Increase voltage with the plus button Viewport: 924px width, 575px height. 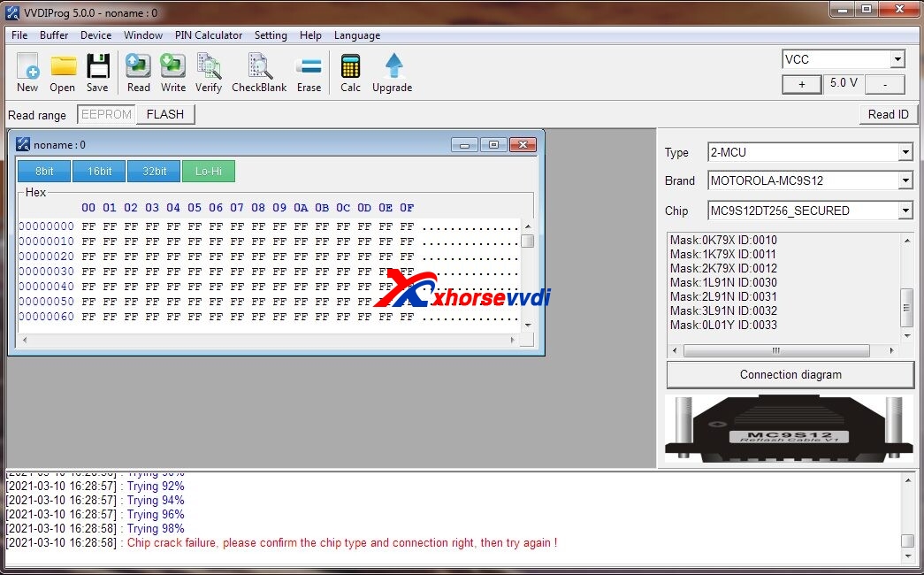pos(802,84)
